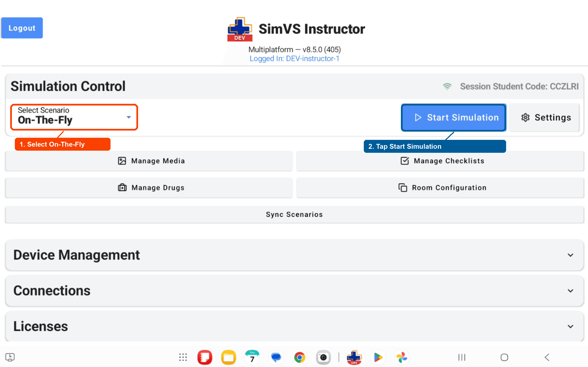Click Sync Scenarios

click(x=294, y=214)
